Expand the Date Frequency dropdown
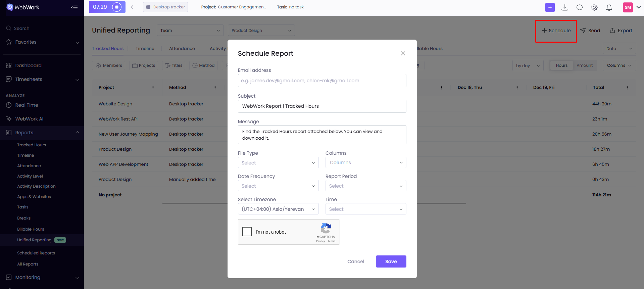This screenshot has width=644, height=289. point(278,186)
